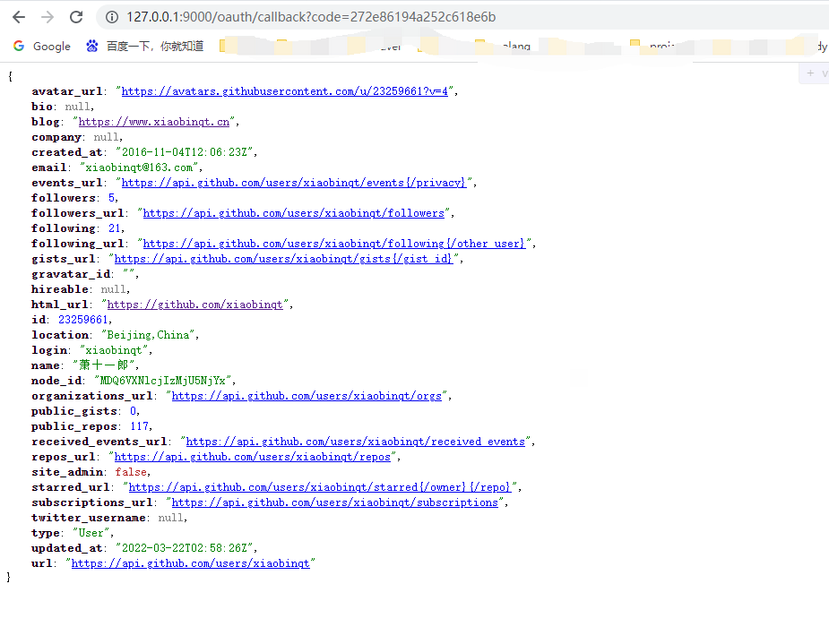Open the 百度一下，你就知道 bookmark

[144, 46]
